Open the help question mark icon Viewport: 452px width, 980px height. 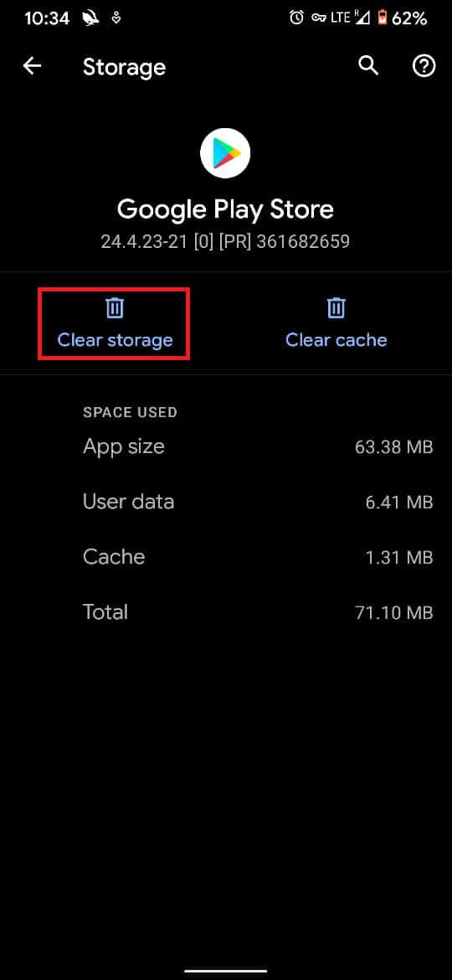(424, 66)
